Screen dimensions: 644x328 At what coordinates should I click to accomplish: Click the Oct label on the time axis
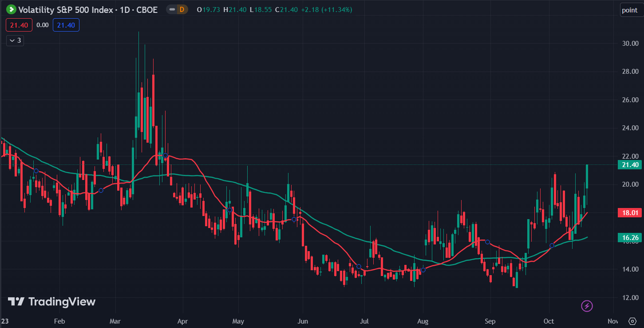coord(549,321)
